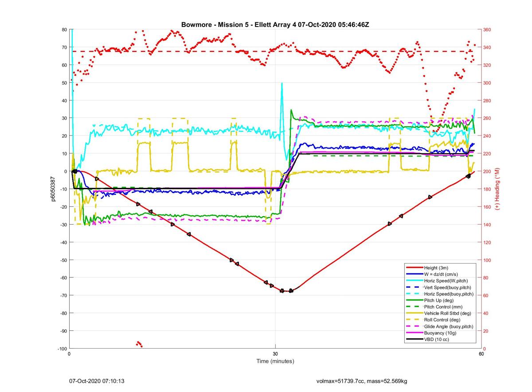532x392 pixels.
Task: Click the 320 tick on the heading axis
Action: [487, 65]
